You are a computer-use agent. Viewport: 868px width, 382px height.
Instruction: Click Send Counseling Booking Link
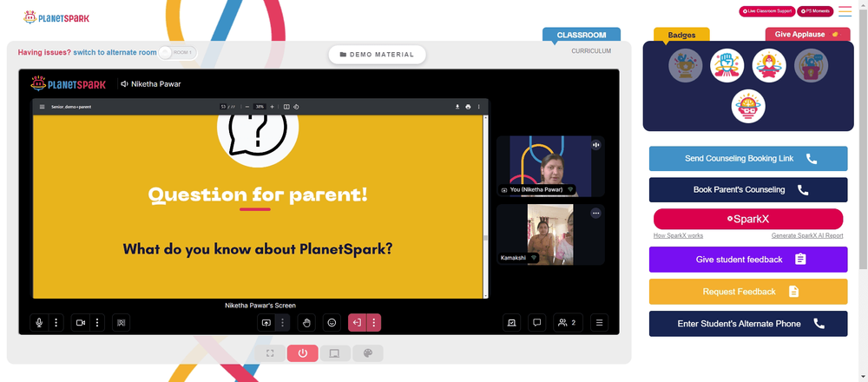[748, 158]
